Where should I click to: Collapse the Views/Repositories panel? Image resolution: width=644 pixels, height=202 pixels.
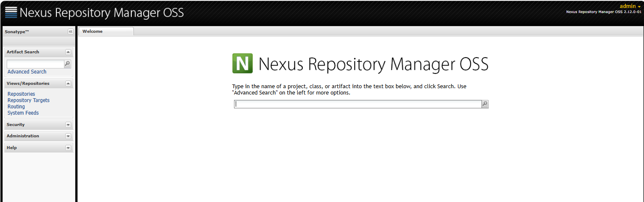[x=68, y=84]
